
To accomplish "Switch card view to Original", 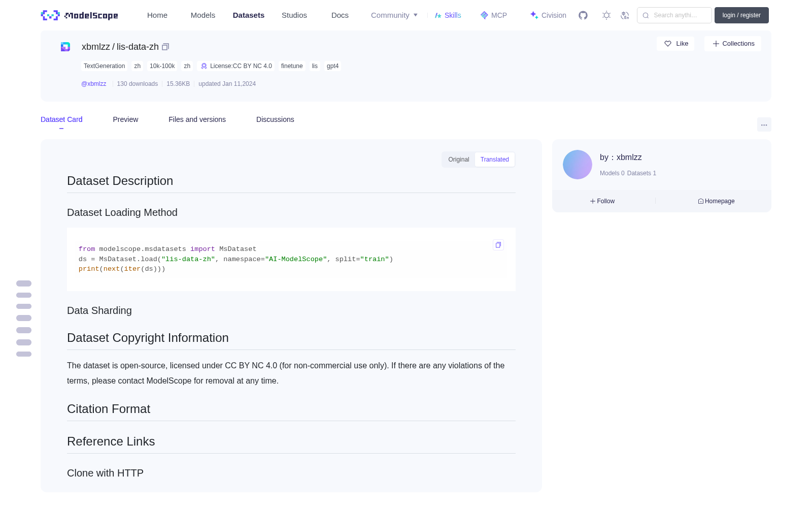I will coord(459,160).
